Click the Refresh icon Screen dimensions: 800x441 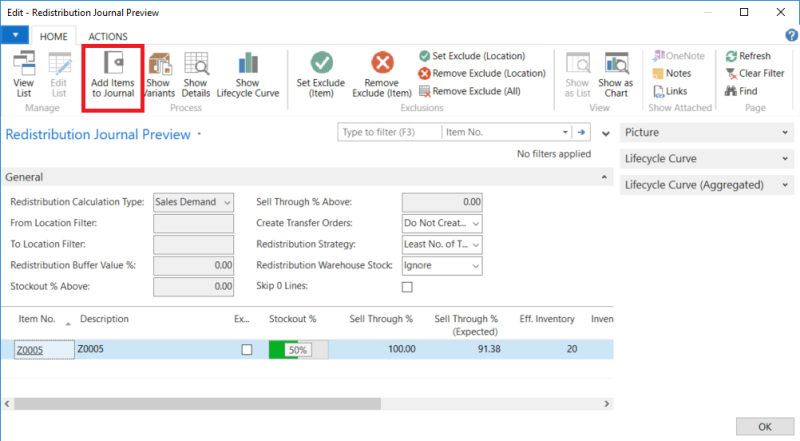[x=732, y=56]
